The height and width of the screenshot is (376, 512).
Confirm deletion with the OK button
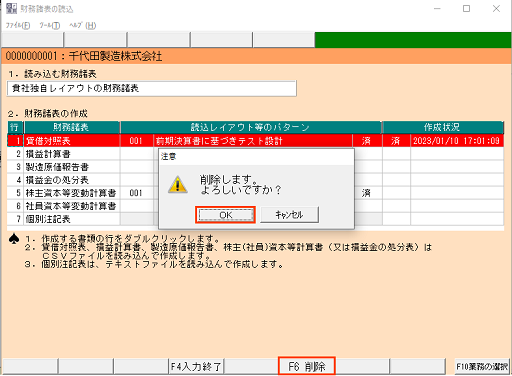[x=225, y=215]
